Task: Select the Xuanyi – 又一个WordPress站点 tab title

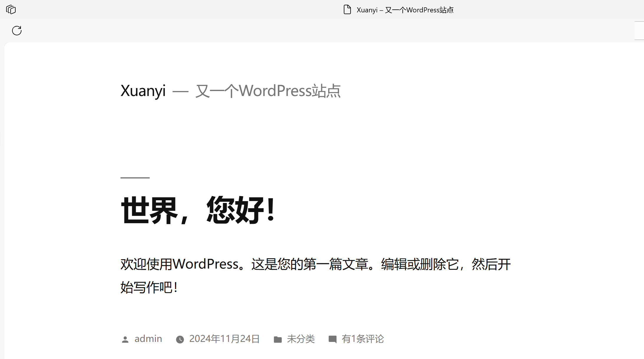Action: (405, 10)
